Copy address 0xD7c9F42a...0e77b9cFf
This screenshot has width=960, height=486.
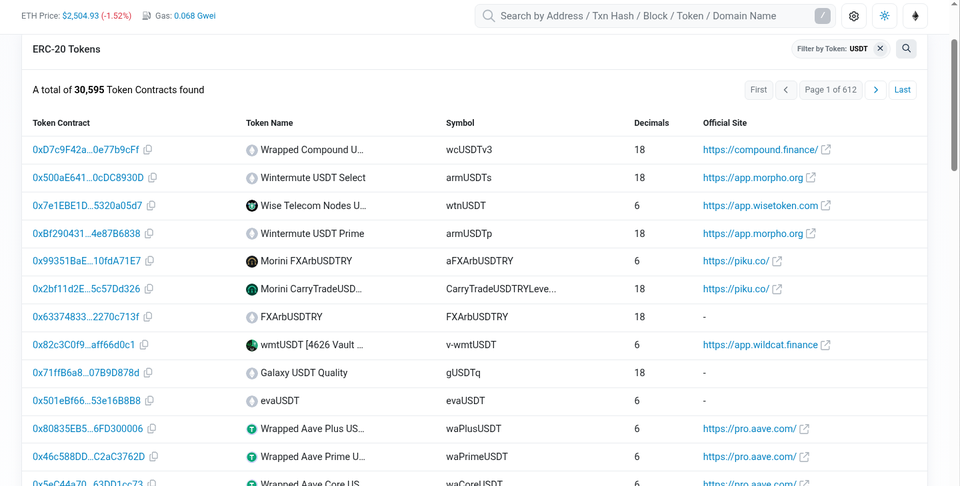tap(148, 150)
